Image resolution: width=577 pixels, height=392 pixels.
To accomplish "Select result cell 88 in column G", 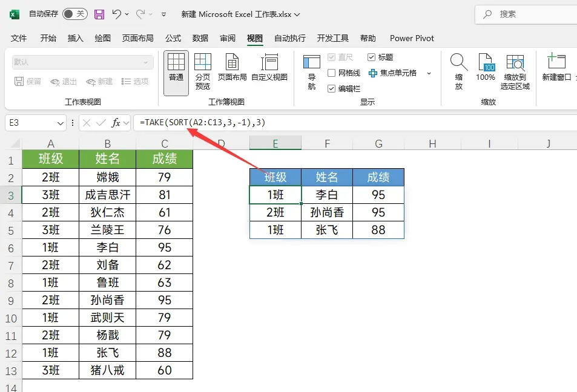I will pyautogui.click(x=378, y=230).
